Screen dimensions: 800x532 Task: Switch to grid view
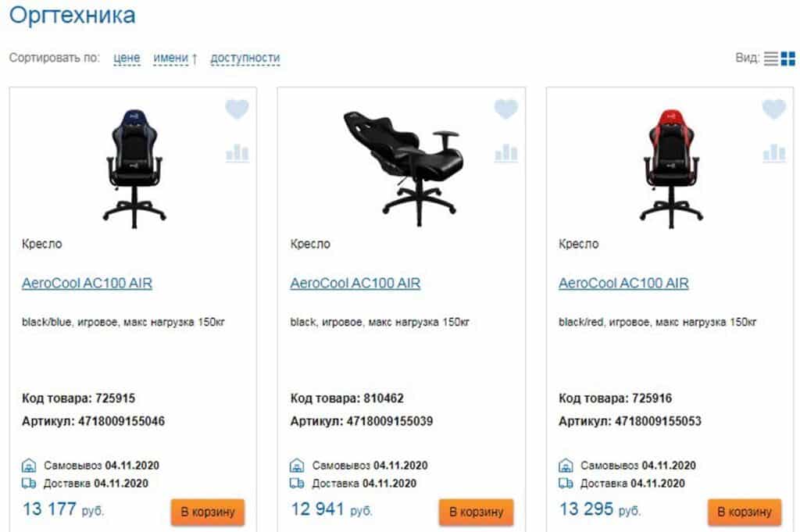787,59
